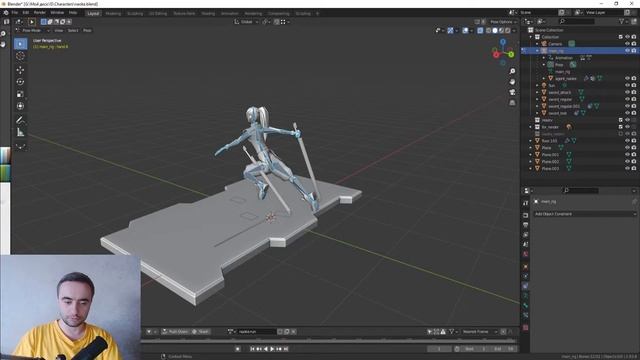
Task: Open the Render properties tab
Action: point(526,215)
